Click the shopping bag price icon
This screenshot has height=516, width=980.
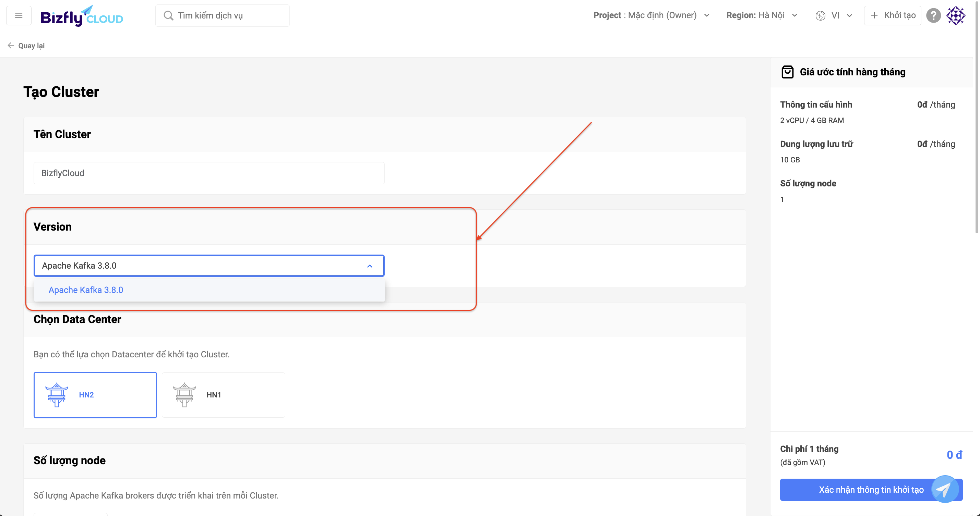787,72
